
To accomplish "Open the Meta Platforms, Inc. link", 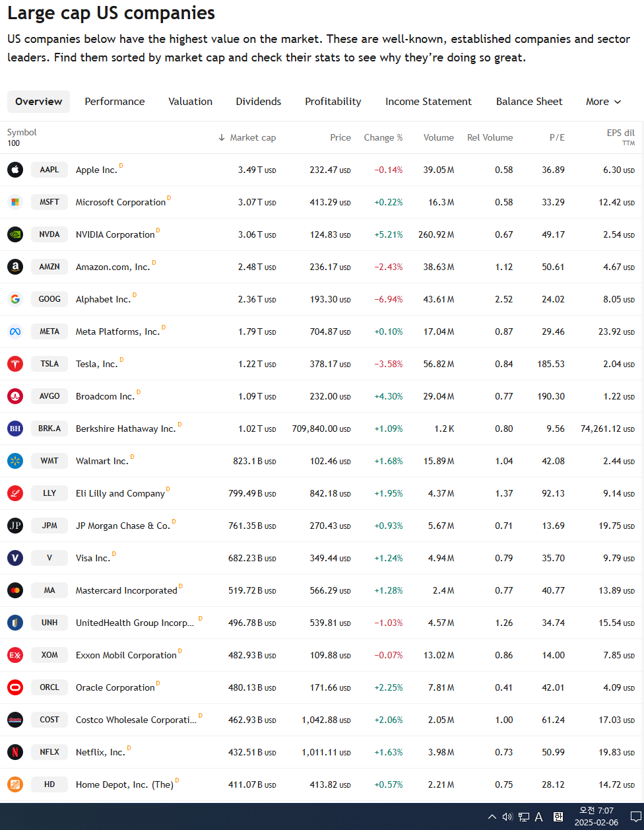I will click(x=118, y=332).
